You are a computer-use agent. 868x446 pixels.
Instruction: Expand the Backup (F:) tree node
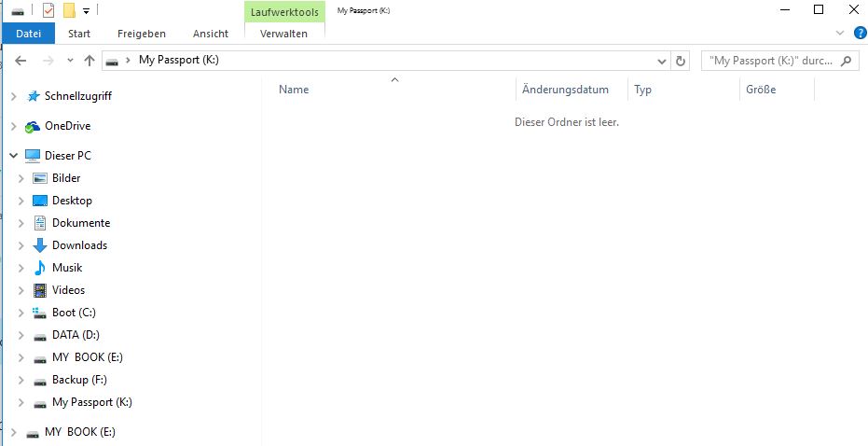21,380
